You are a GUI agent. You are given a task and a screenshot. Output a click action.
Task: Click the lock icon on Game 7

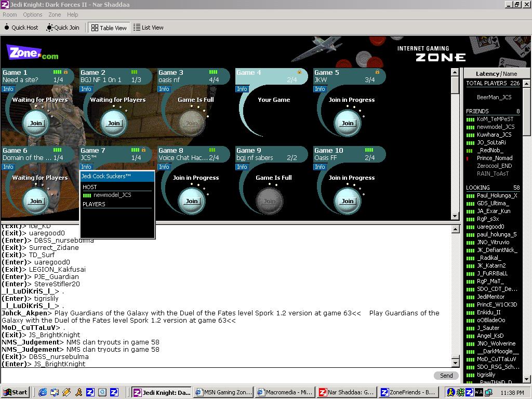coord(143,150)
